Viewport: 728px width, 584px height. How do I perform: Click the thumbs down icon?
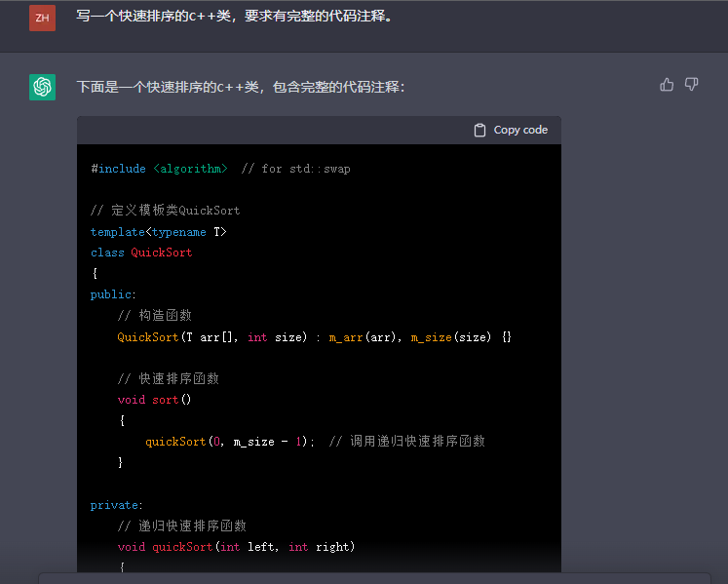click(691, 85)
